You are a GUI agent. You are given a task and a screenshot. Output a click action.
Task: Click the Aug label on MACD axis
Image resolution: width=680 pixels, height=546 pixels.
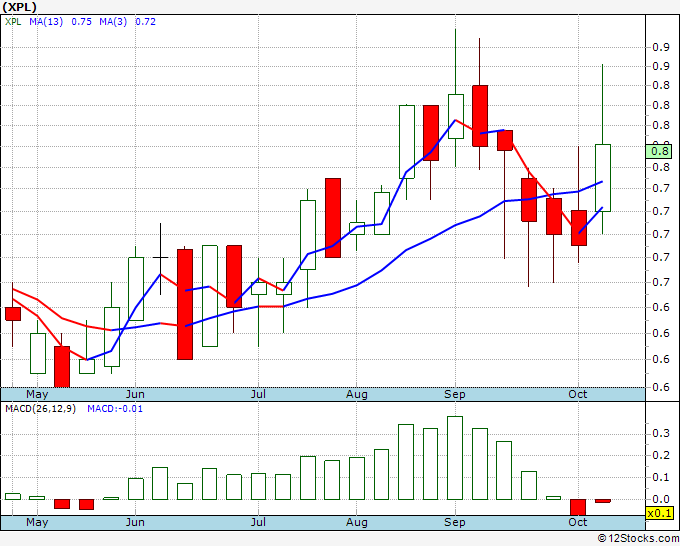point(357,522)
